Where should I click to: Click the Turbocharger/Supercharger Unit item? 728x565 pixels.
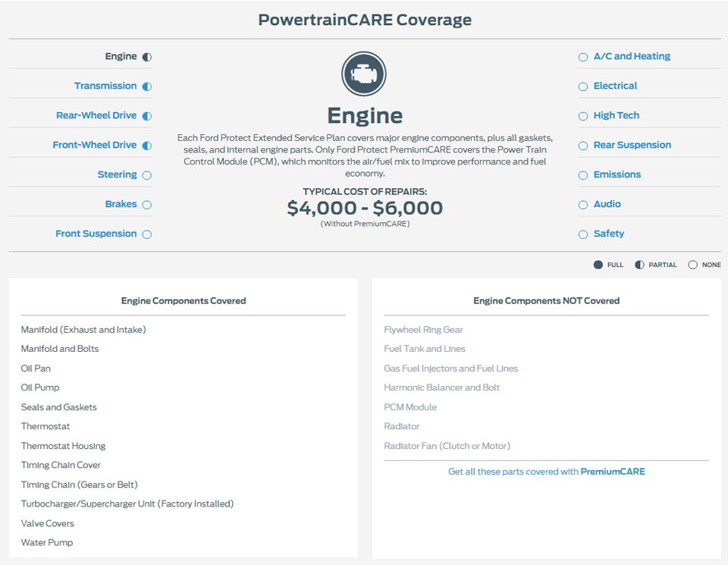tap(127, 504)
